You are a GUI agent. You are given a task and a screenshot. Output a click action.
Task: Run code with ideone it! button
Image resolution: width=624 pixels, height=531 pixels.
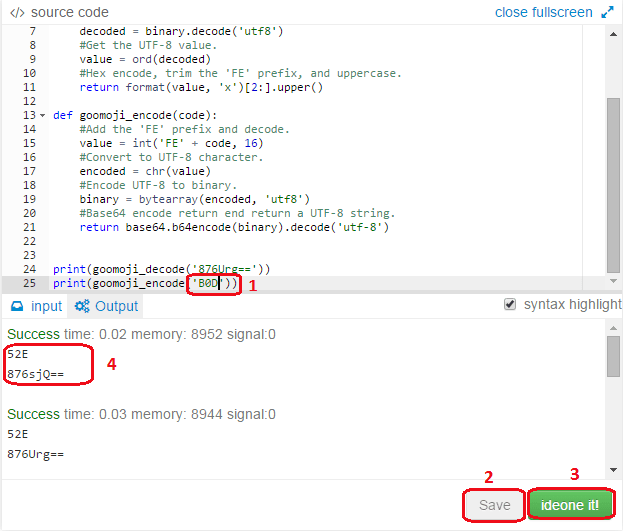(x=570, y=505)
